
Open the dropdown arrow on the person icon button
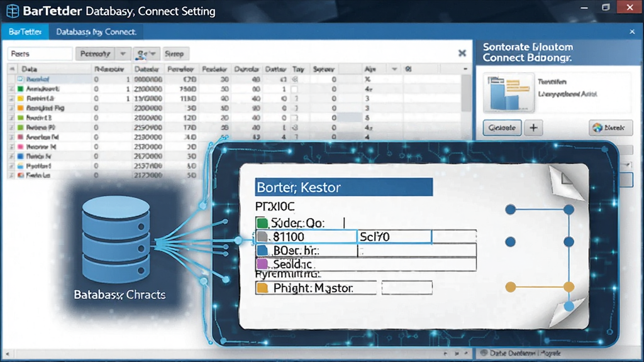[x=153, y=54]
